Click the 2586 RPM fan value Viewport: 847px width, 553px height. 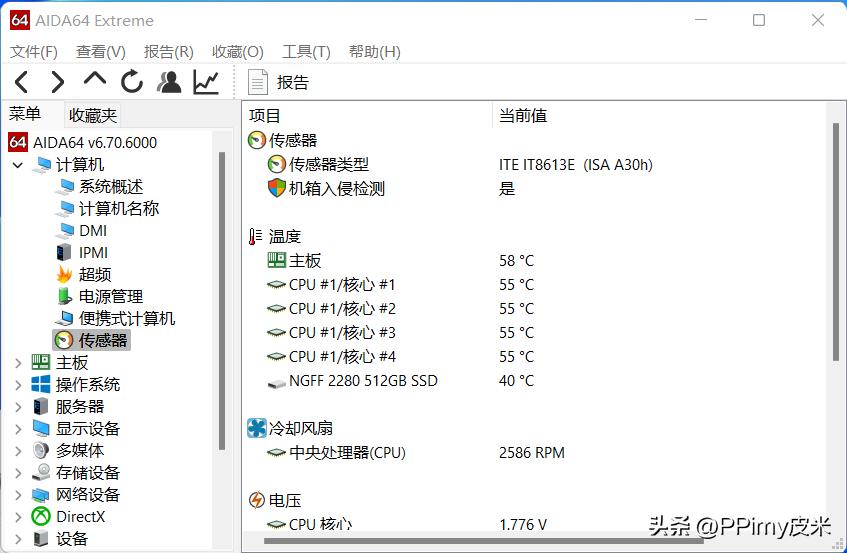pyautogui.click(x=532, y=453)
